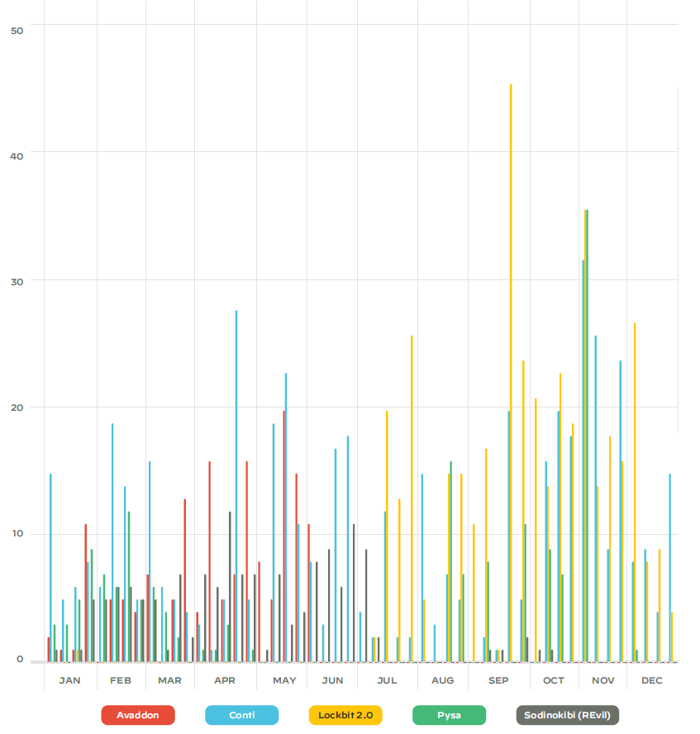Toggle the Avaddon legend series
Image resolution: width=700 pixels, height=734 pixels.
138,715
